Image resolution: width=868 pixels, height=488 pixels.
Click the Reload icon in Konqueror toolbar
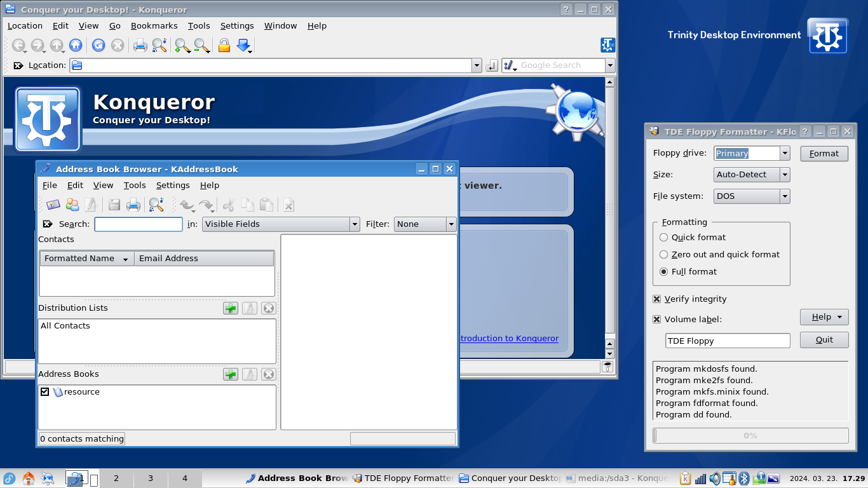coord(98,45)
